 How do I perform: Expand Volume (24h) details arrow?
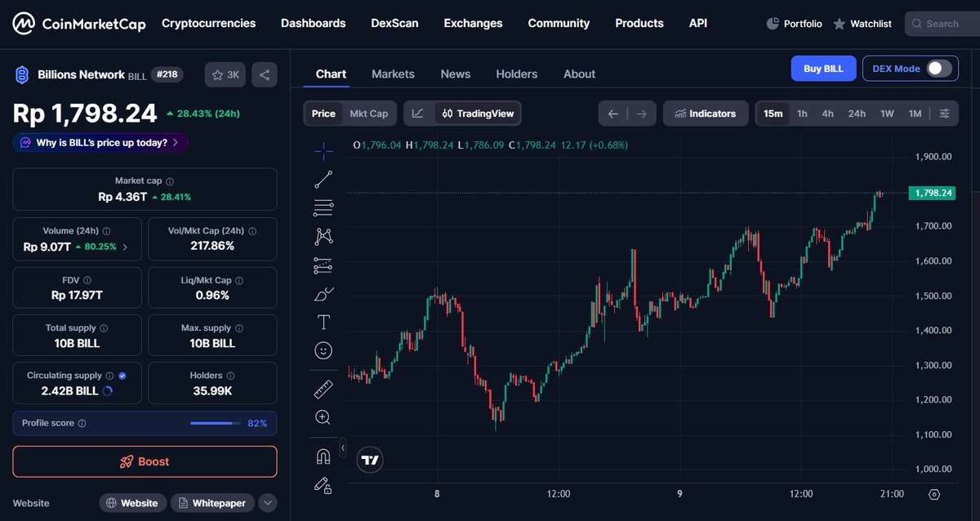125,247
